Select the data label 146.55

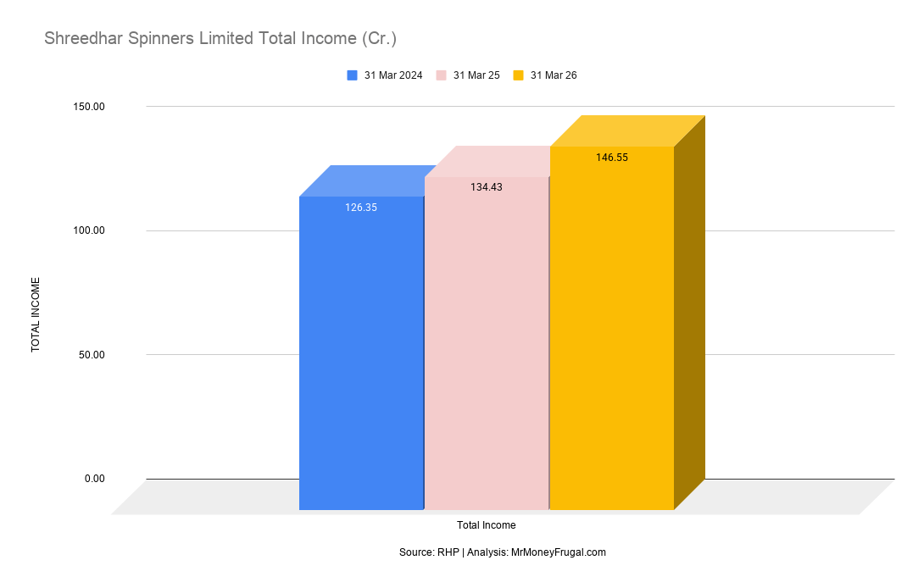[612, 158]
